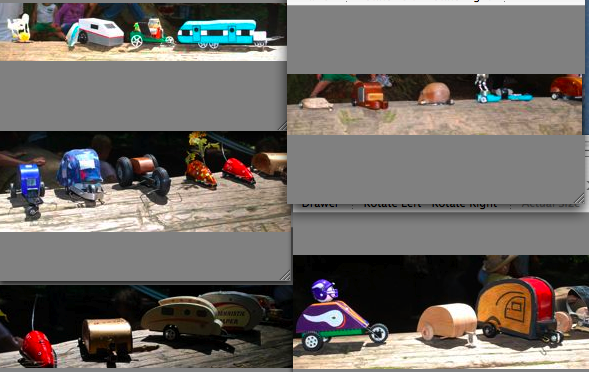Click resize grip of the turquoise trailer photo window

click(282, 126)
